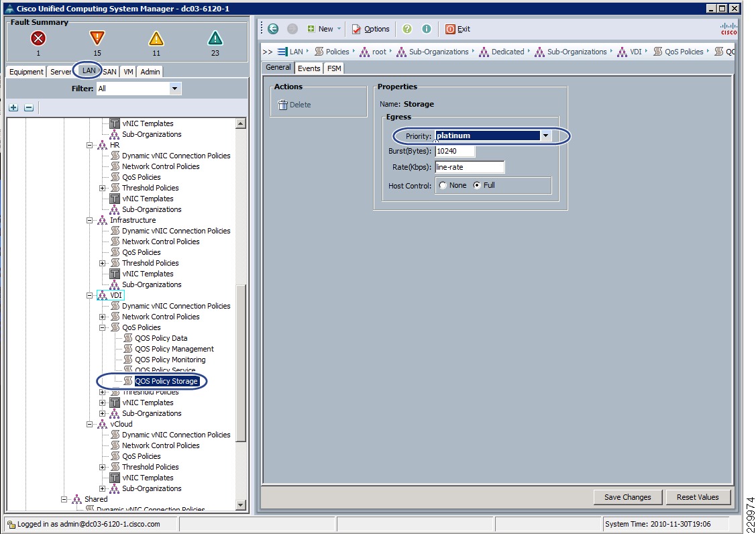Click the info icon in toolbar
756x534 pixels.
click(x=426, y=29)
